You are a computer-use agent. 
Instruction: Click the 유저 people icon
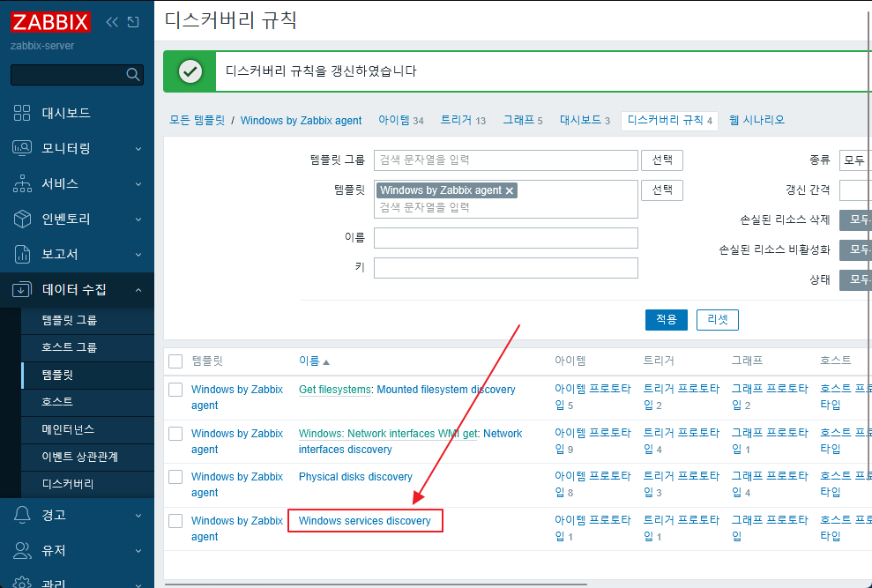coord(22,550)
